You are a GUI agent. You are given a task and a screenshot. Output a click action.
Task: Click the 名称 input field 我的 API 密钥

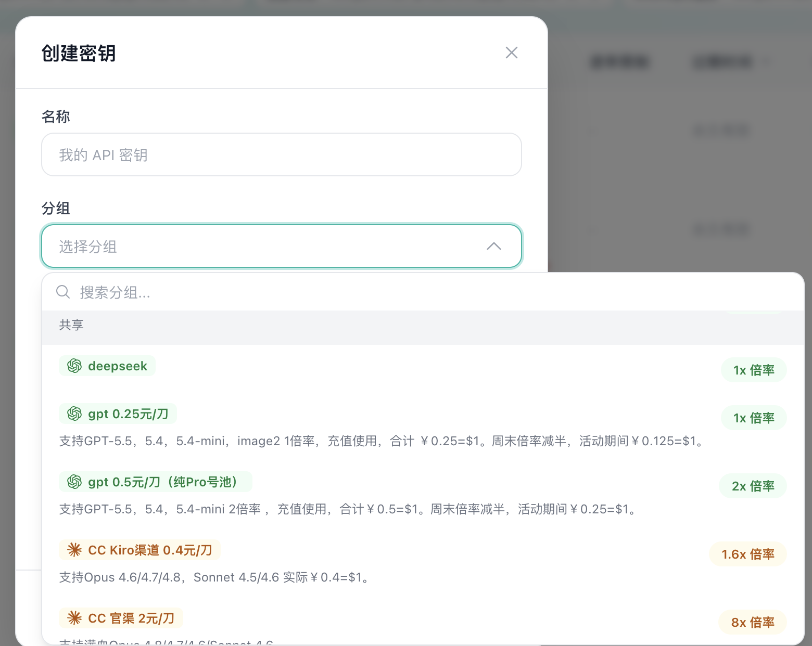pos(282,154)
